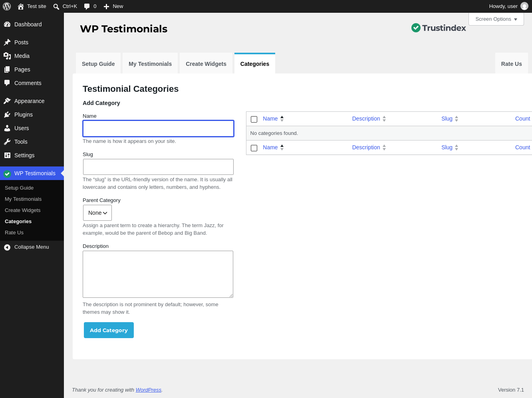The height and width of the screenshot is (398, 532).
Task: Focus the category Name input field
Action: (158, 129)
